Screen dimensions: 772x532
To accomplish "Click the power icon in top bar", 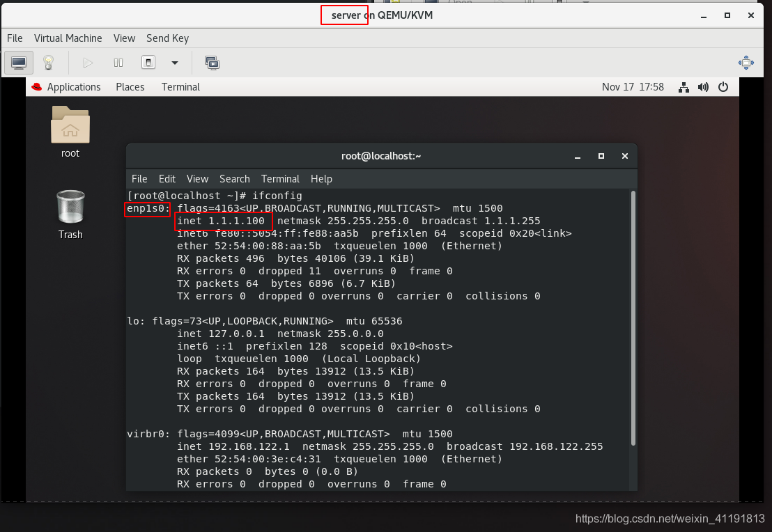I will [723, 87].
